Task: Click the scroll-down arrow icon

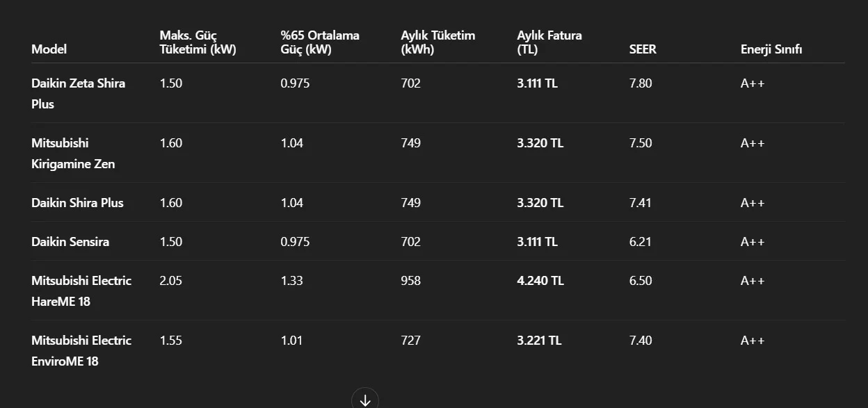Action: [x=365, y=400]
